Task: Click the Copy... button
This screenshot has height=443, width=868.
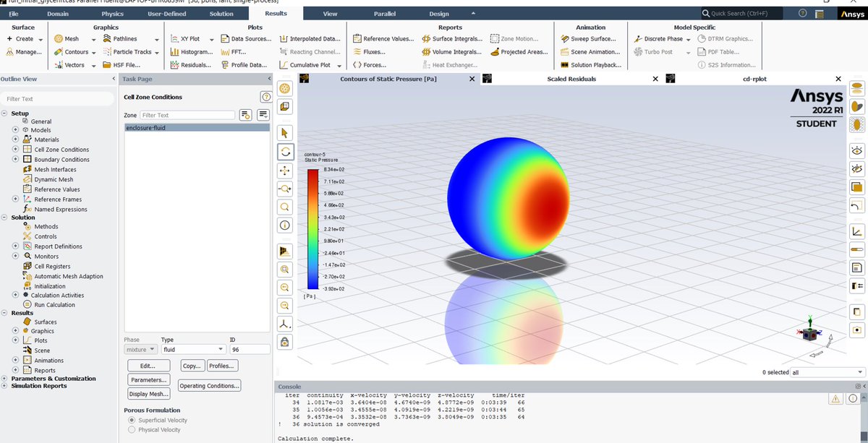Action: pos(191,366)
